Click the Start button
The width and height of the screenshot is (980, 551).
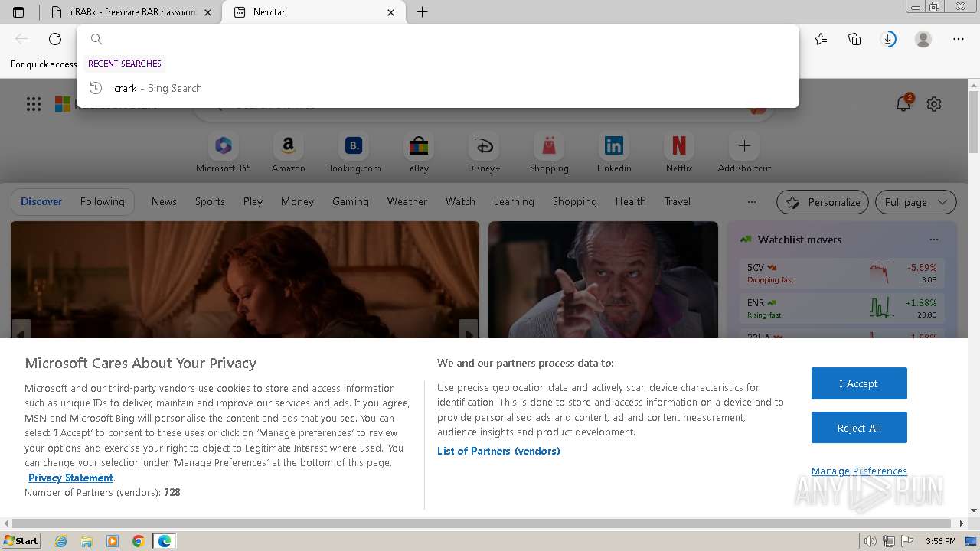(21, 541)
